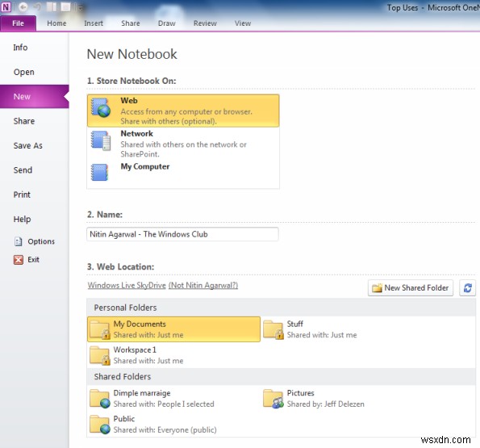Select Share in the backstage sidebar

34,121
